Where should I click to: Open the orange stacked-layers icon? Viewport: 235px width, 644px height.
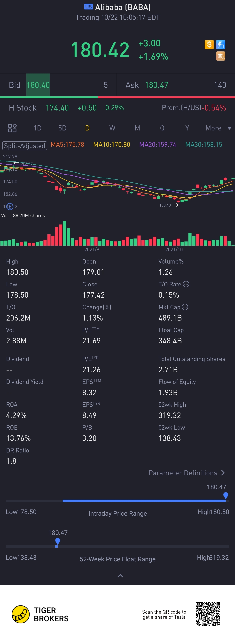[x=220, y=56]
